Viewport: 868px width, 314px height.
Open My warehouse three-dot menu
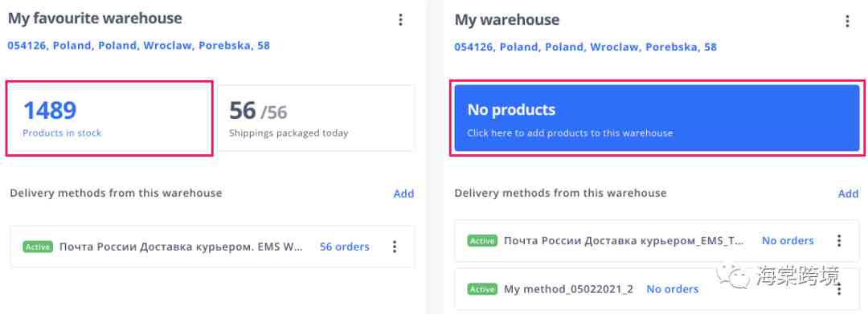pos(847,21)
